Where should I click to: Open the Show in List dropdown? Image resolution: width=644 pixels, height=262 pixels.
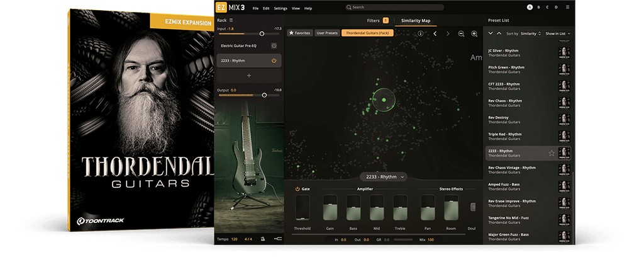pos(558,33)
